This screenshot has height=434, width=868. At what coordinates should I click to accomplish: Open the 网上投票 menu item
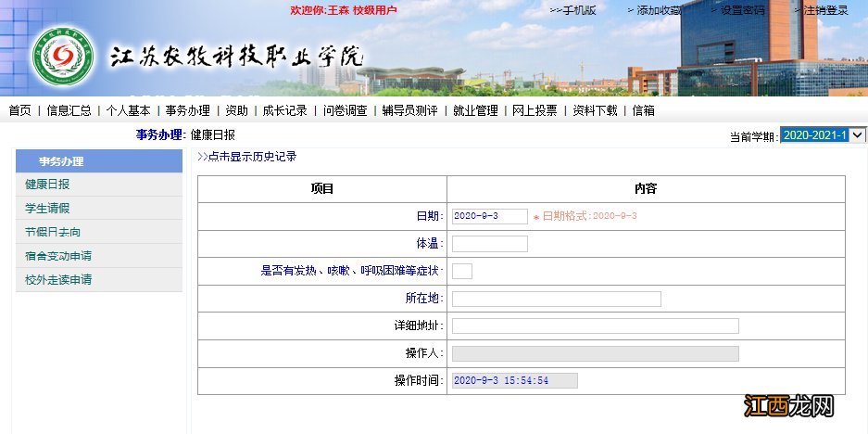click(x=535, y=110)
